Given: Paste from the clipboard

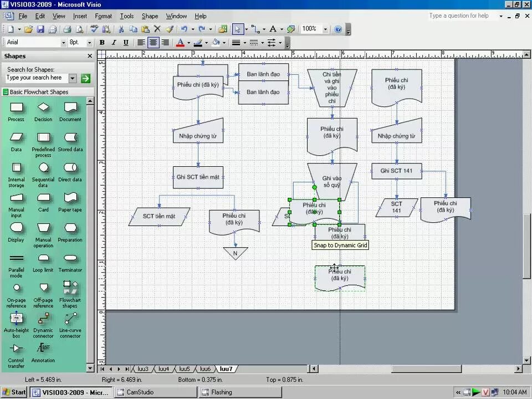Looking at the screenshot, I should [x=145, y=29].
